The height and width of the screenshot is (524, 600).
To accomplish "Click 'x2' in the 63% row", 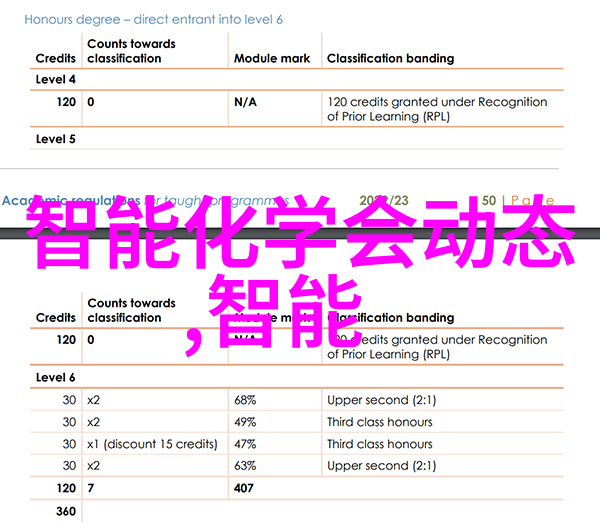I will point(94,466).
